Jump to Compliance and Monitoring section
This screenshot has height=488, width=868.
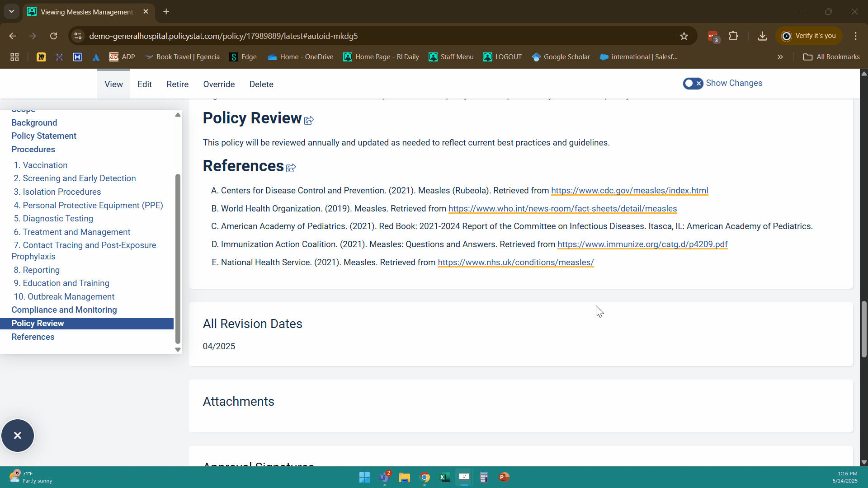(64, 310)
